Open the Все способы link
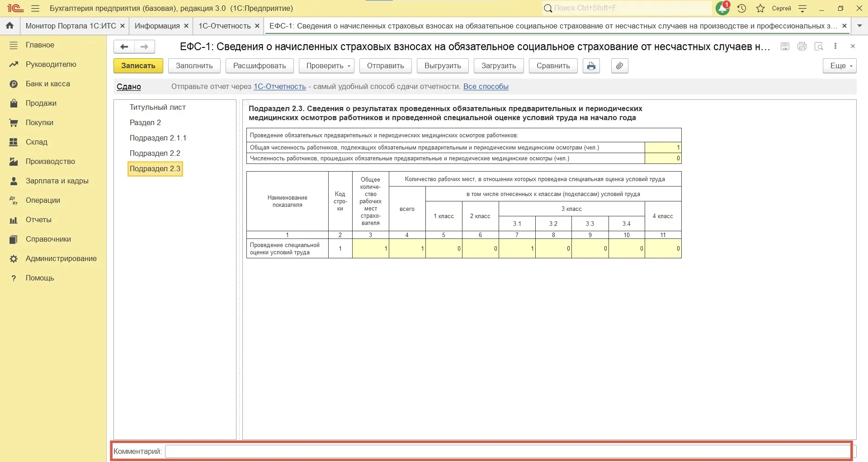 pyautogui.click(x=486, y=87)
